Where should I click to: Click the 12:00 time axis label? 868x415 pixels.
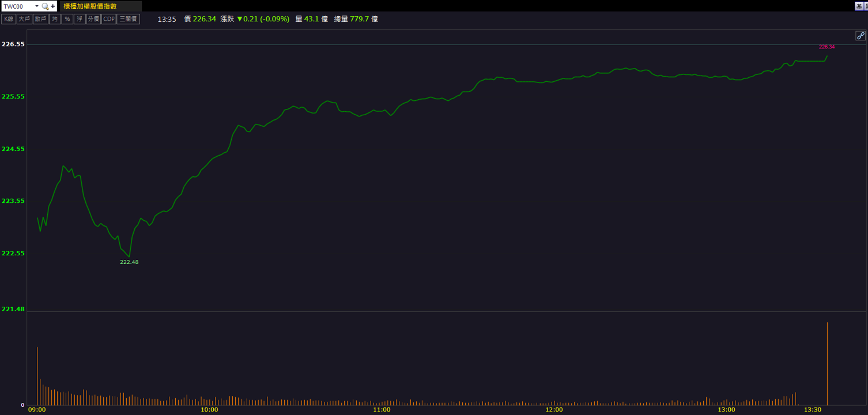tap(554, 410)
